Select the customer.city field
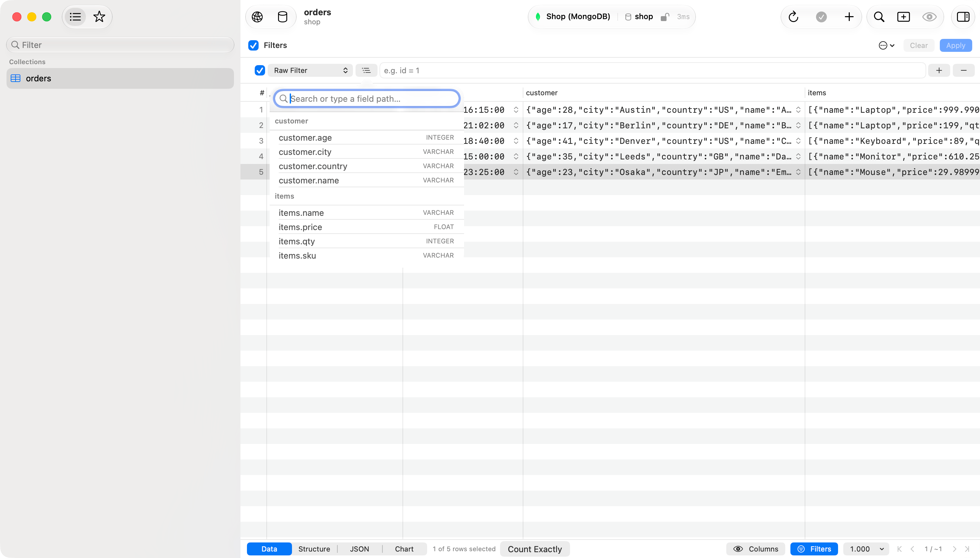The image size is (980, 558). pyautogui.click(x=367, y=152)
